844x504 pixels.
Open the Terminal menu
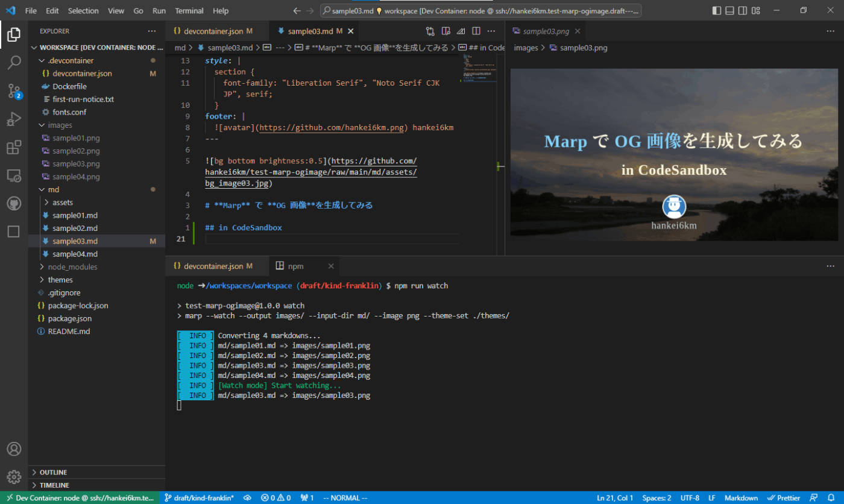(x=189, y=11)
